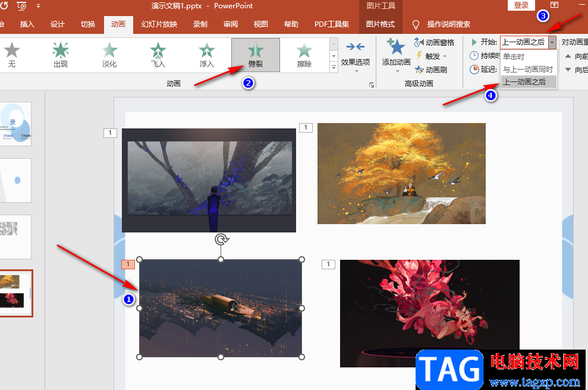The image size is (588, 390).
Task: Switch to the 切换 Transitions tab
Action: 88,24
